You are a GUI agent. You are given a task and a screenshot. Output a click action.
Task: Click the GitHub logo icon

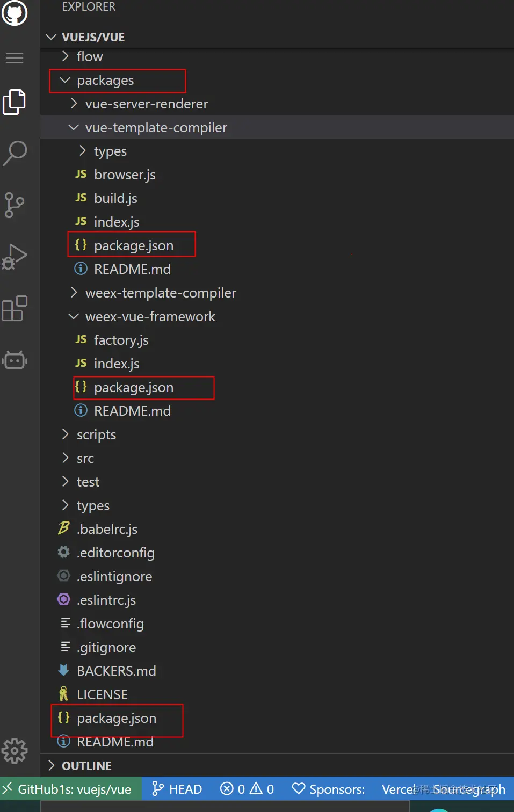click(x=15, y=13)
